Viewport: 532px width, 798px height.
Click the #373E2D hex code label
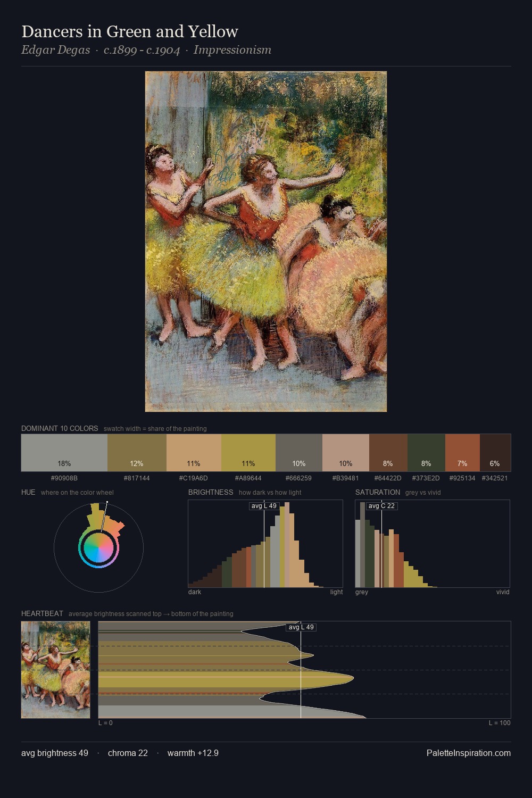(426, 478)
